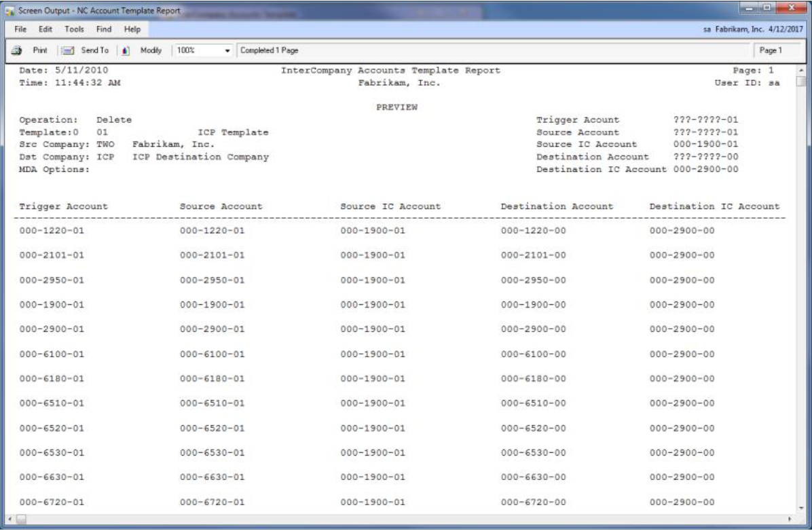Click the vertical scrollbar down arrow
This screenshot has width=812, height=531.
click(803, 507)
